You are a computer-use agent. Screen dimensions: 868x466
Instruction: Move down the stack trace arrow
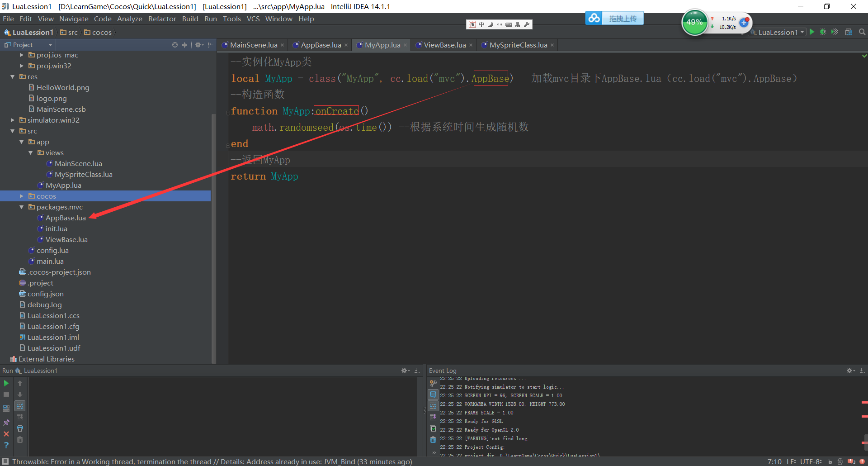tap(20, 395)
